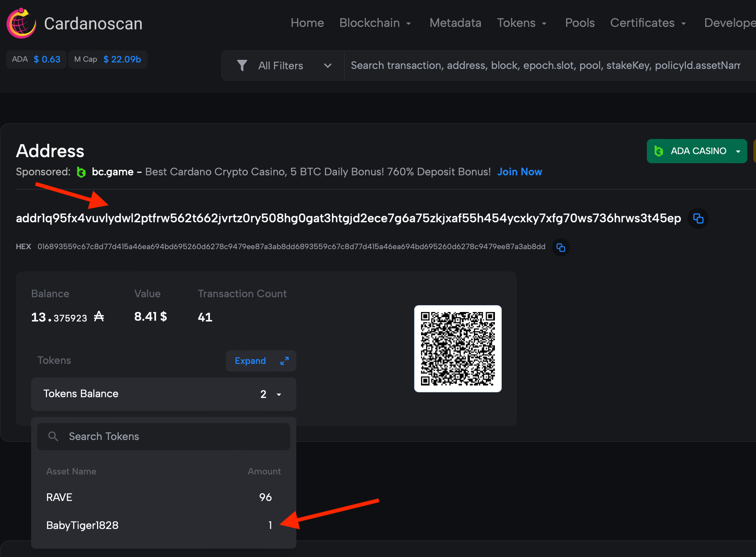Click the Cardanoscan logo icon

coord(21,23)
